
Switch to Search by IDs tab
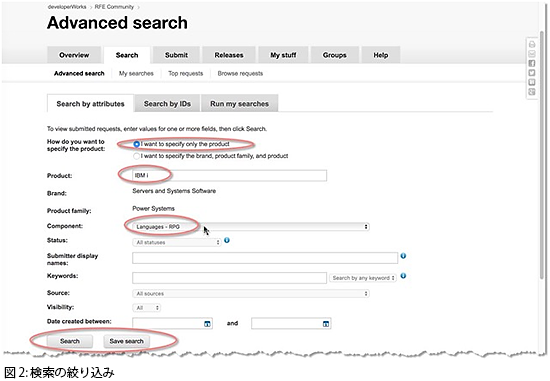(167, 104)
